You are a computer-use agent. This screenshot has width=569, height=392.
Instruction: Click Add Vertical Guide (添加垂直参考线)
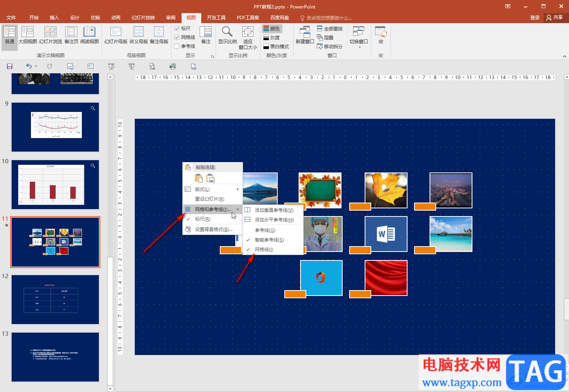click(273, 210)
